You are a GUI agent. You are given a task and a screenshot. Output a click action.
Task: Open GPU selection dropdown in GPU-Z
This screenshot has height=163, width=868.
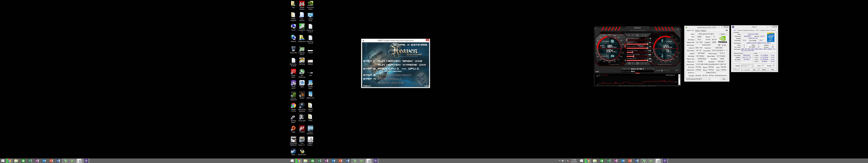698,79
